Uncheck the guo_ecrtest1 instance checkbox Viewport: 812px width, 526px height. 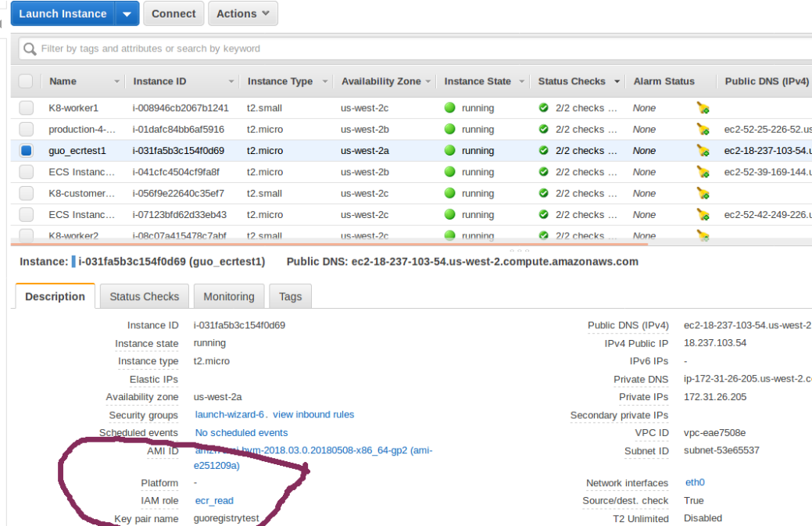(x=27, y=151)
